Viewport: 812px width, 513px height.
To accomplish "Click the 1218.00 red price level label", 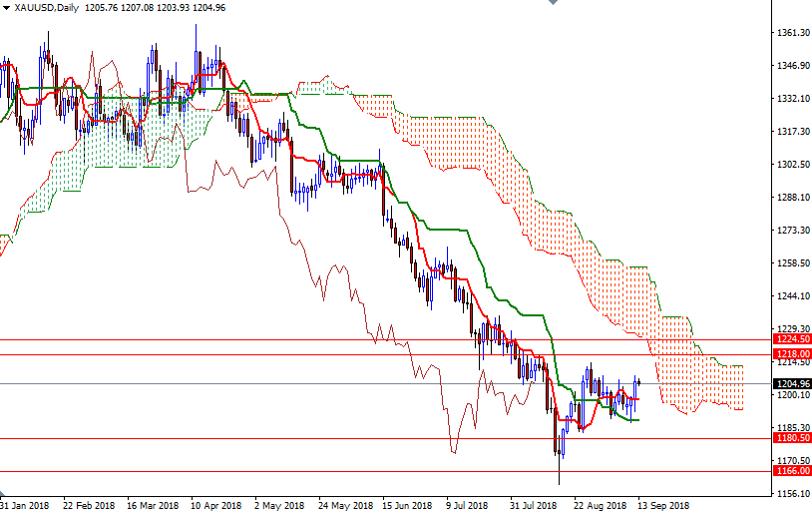I will click(792, 354).
